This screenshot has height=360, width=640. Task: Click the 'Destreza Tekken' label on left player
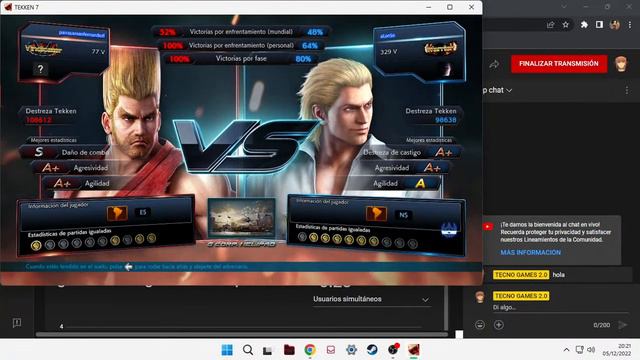point(51,111)
